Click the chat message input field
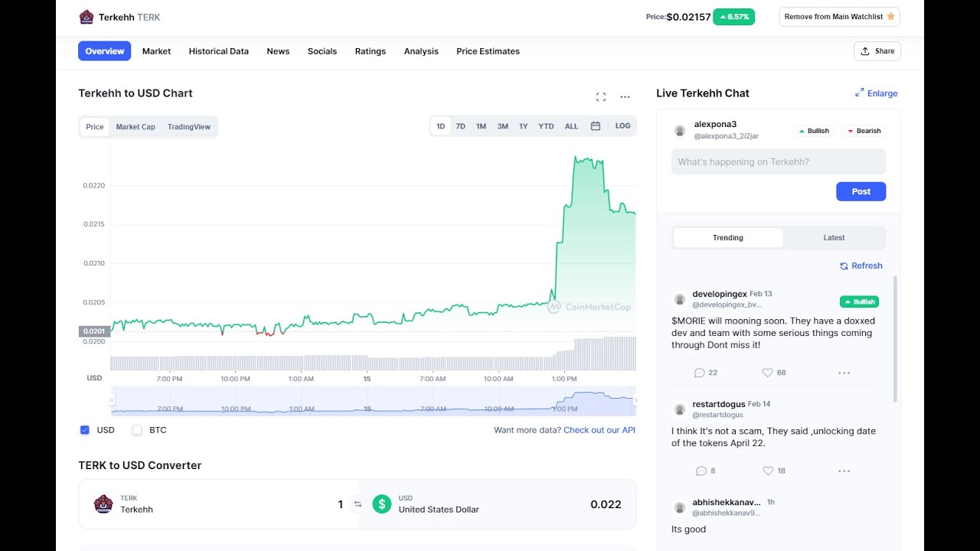Image resolution: width=980 pixels, height=551 pixels. point(779,162)
